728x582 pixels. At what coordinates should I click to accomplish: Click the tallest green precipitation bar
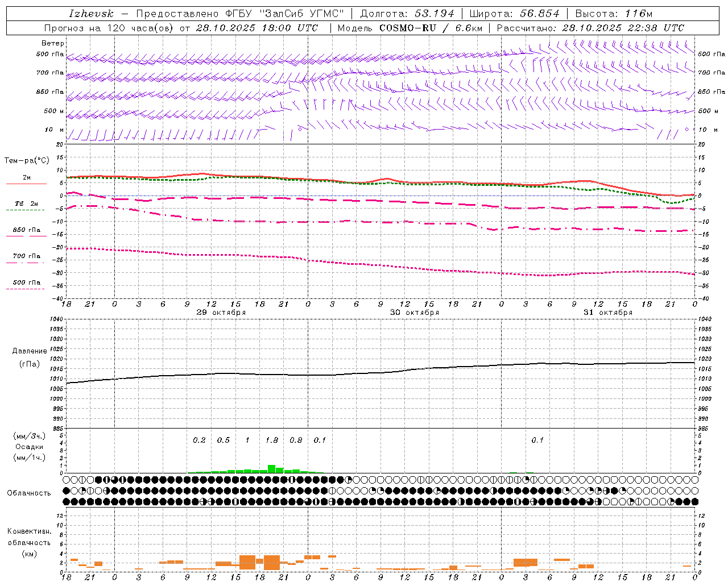[x=272, y=469]
